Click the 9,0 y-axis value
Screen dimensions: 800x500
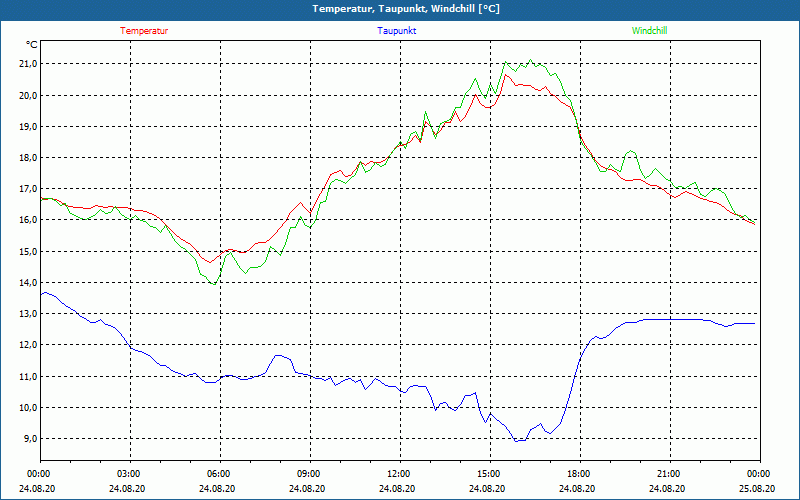click(31, 439)
